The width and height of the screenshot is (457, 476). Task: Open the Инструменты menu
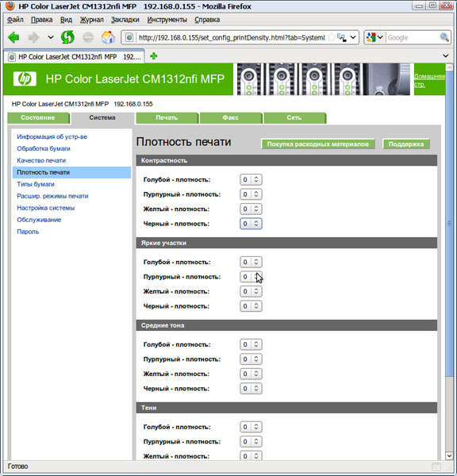tap(167, 20)
